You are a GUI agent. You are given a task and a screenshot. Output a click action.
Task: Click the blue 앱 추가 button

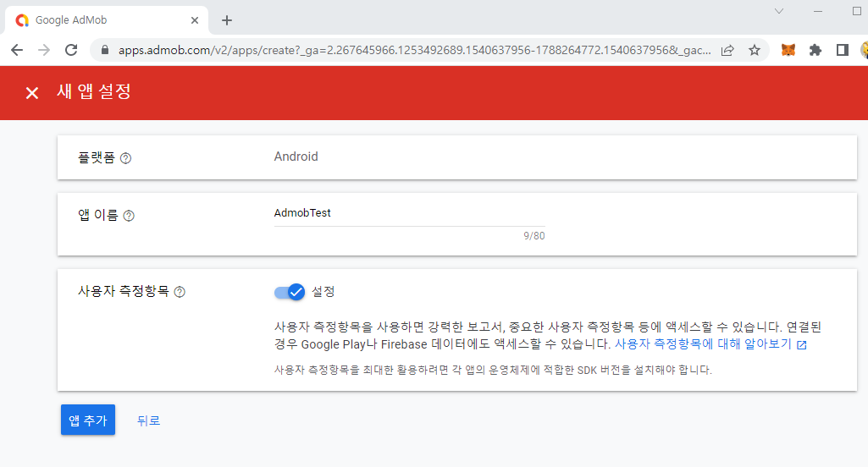pyautogui.click(x=88, y=420)
